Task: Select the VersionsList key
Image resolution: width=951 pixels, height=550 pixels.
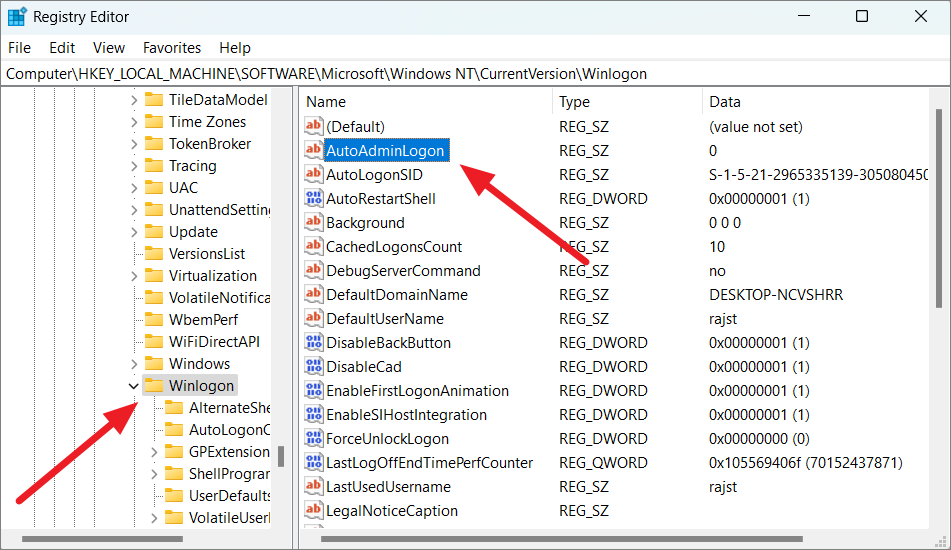Action: click(207, 253)
